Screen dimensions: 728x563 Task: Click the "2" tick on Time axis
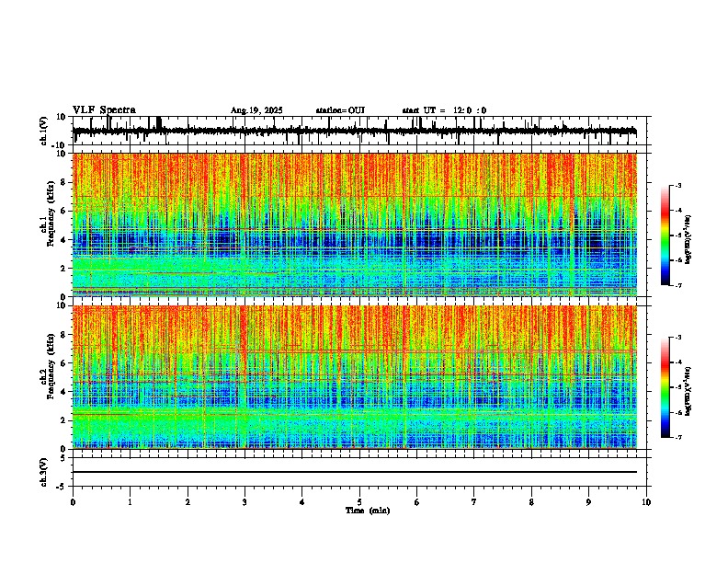pos(188,502)
